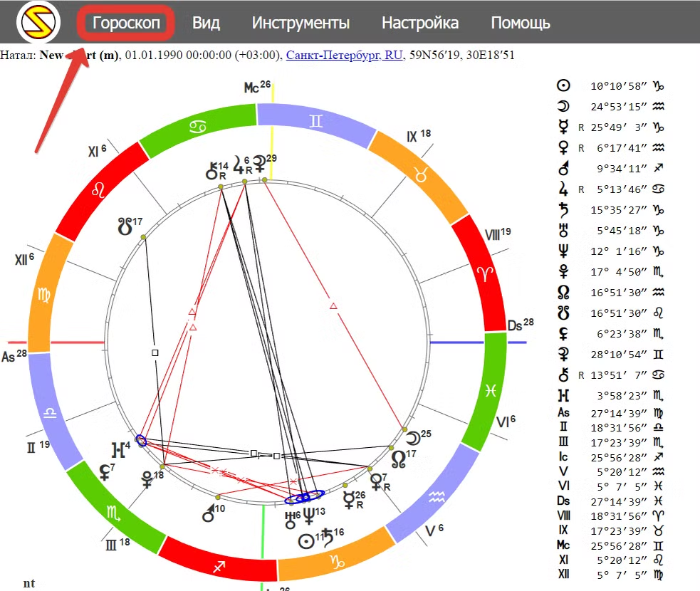
Task: Click the Sun symbol in the planet table
Action: [x=563, y=85]
